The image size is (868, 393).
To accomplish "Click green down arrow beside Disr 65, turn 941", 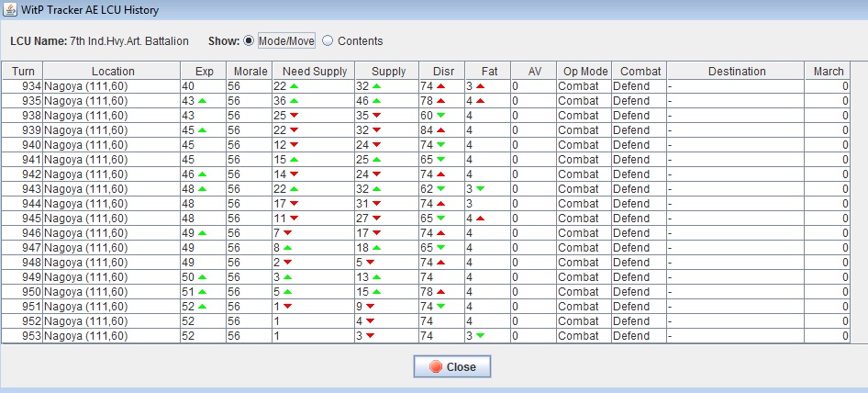I will click(x=440, y=160).
